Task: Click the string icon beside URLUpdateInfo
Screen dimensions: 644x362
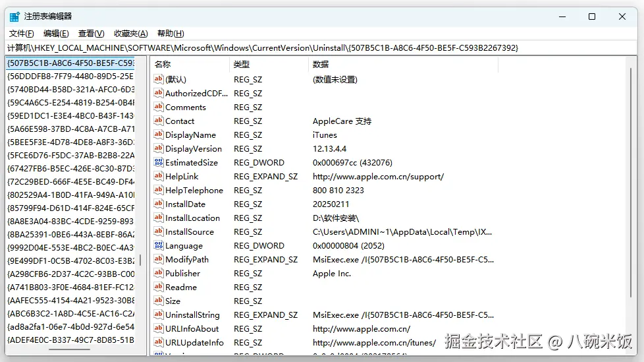Action: [x=159, y=342]
